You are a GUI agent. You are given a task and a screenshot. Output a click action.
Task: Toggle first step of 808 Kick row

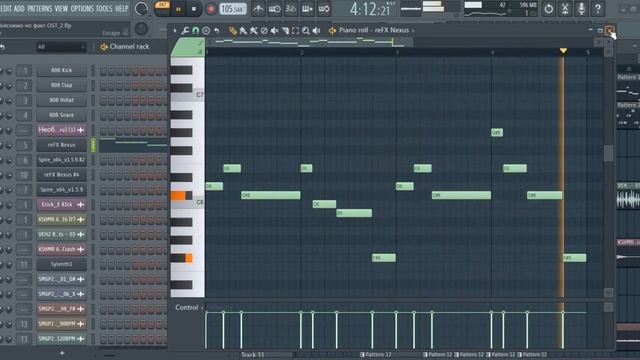coord(103,71)
